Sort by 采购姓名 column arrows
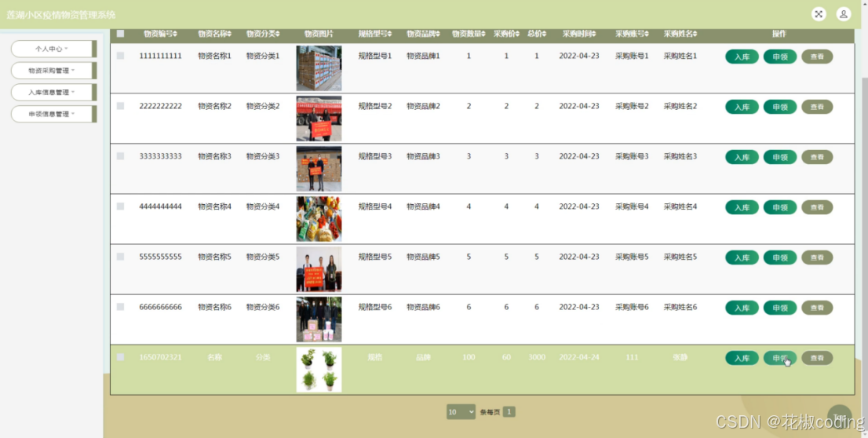Viewport: 868px width, 438px height. click(695, 35)
